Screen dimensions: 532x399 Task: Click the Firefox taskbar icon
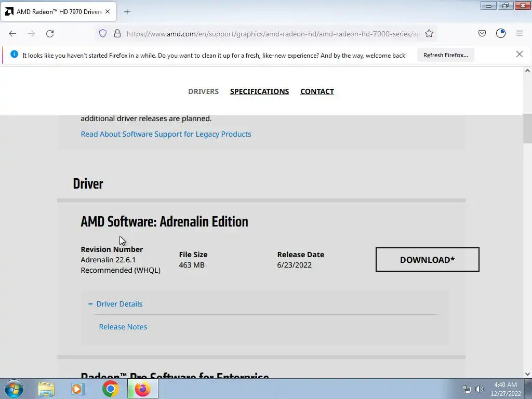(x=142, y=389)
